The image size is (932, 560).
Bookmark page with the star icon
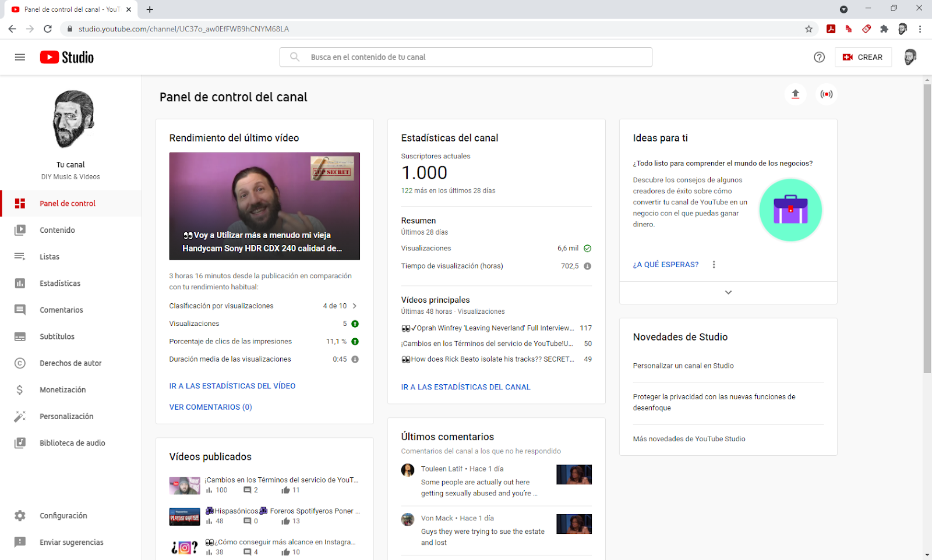tap(809, 29)
